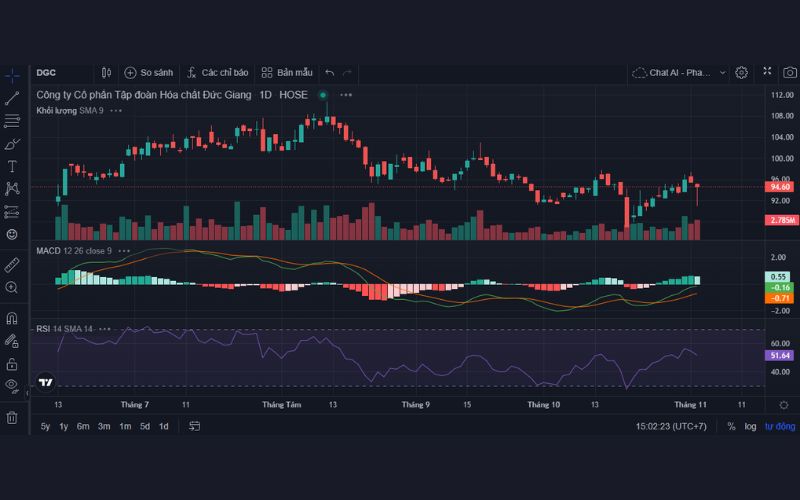Screen dimensions: 800x500
Task: Hide all drawings with eye icon
Action: pyautogui.click(x=12, y=385)
